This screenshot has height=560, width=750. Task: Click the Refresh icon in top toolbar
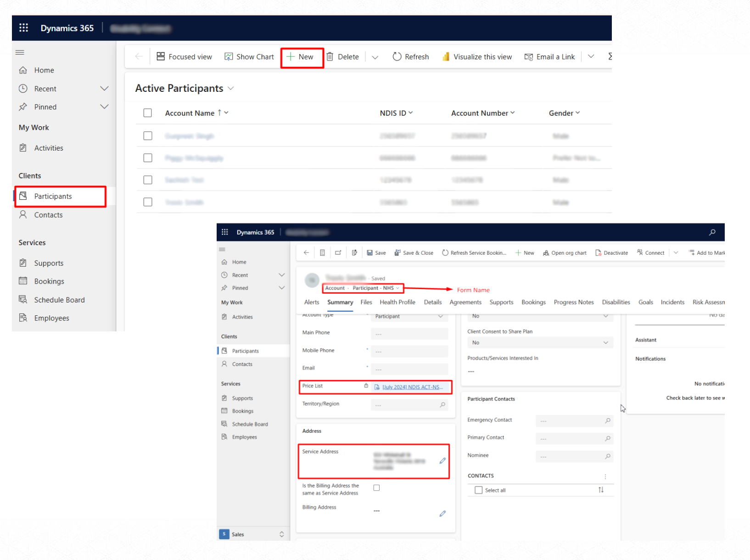click(x=397, y=56)
